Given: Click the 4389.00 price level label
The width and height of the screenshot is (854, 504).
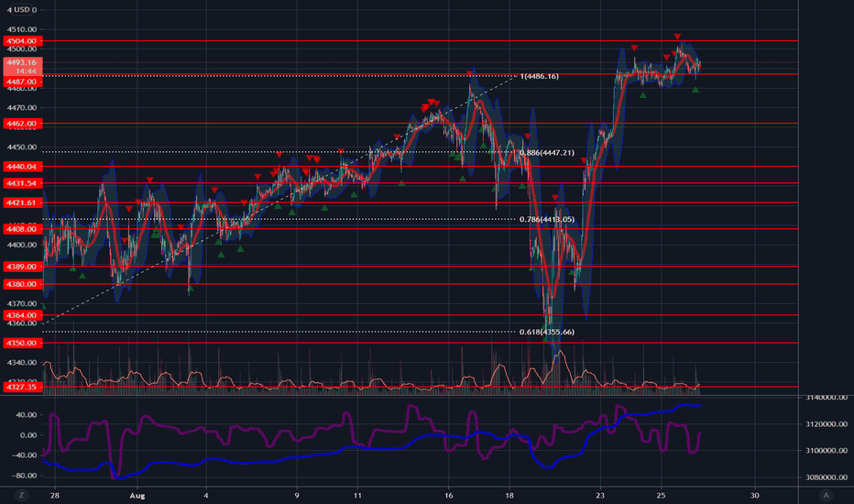Looking at the screenshot, I should click(x=22, y=267).
